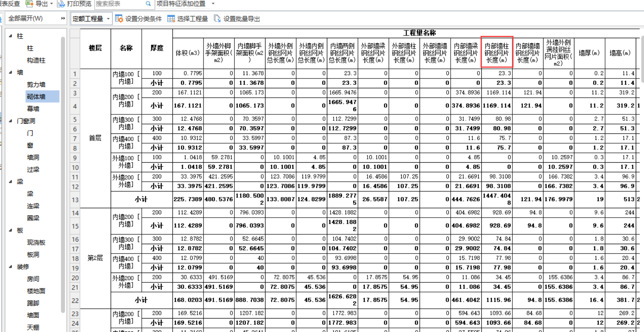This screenshot has width=644, height=332.
Task: Collapse the 梁 tree group
Action: [10, 181]
